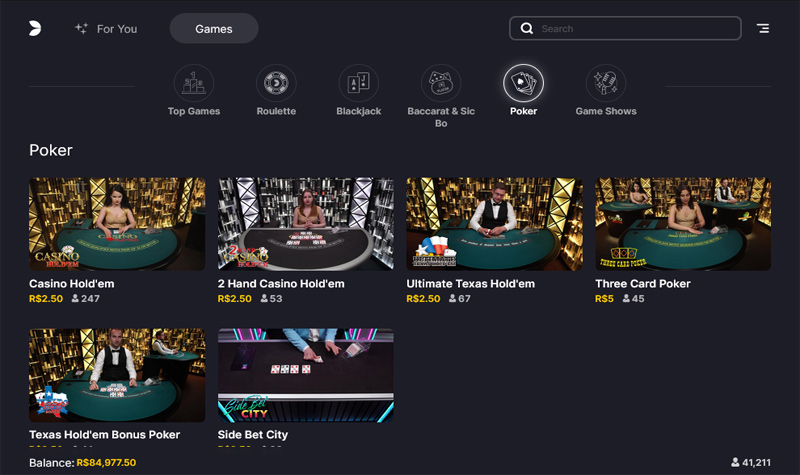This screenshot has height=475, width=800.
Task: Click total players icon beside 41,211
Action: pos(735,463)
